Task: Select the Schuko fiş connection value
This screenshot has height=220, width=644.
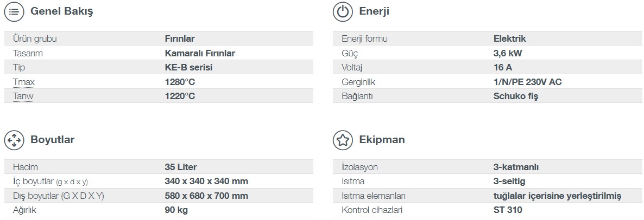Action: click(x=515, y=96)
